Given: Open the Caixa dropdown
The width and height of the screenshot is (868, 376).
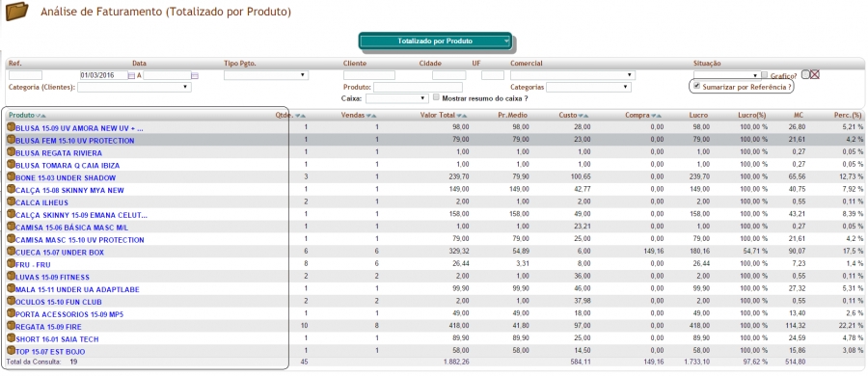Looking at the screenshot, I should point(397,98).
